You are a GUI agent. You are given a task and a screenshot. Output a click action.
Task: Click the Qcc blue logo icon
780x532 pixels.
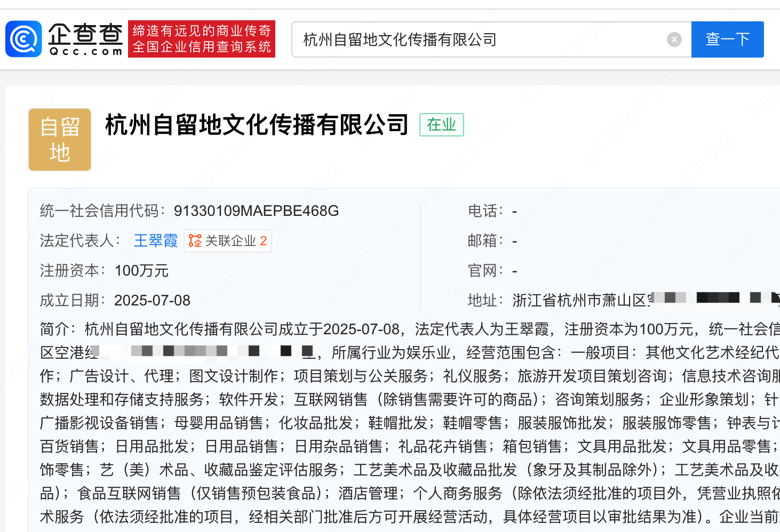[x=23, y=39]
